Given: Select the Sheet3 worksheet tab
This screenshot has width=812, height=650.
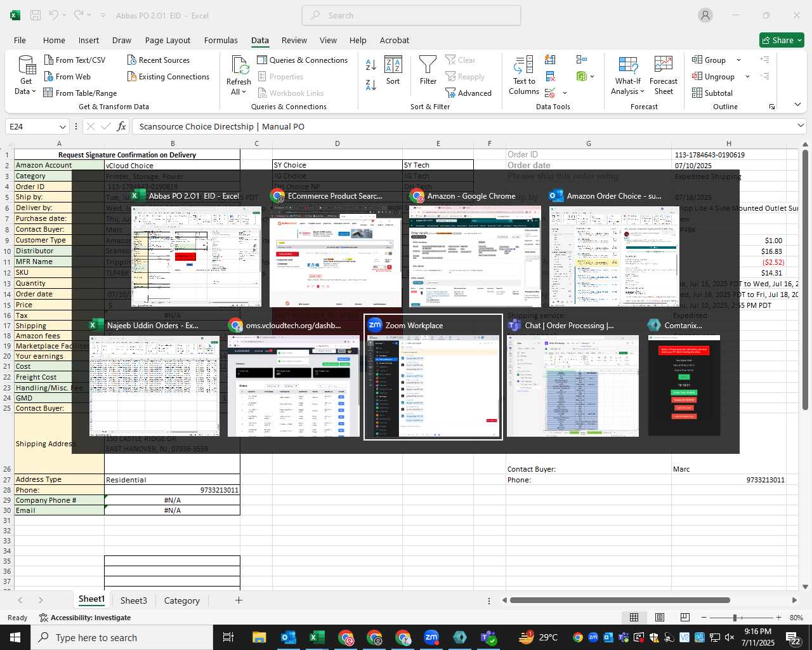Looking at the screenshot, I should (134, 600).
